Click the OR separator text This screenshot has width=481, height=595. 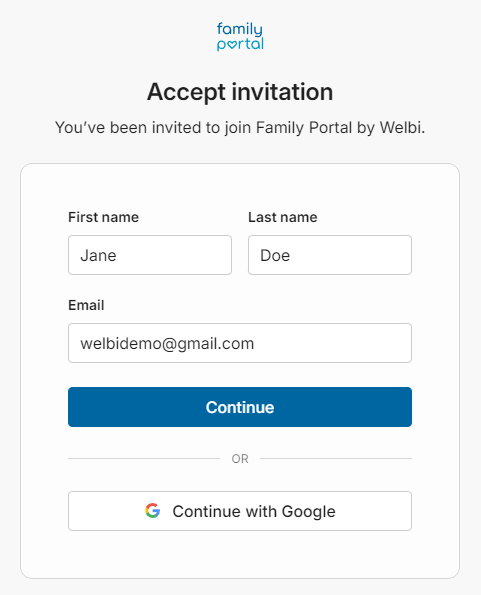click(240, 459)
